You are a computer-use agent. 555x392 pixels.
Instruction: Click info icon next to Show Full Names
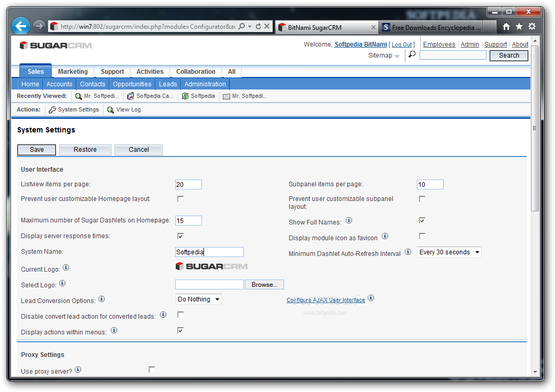pos(349,221)
